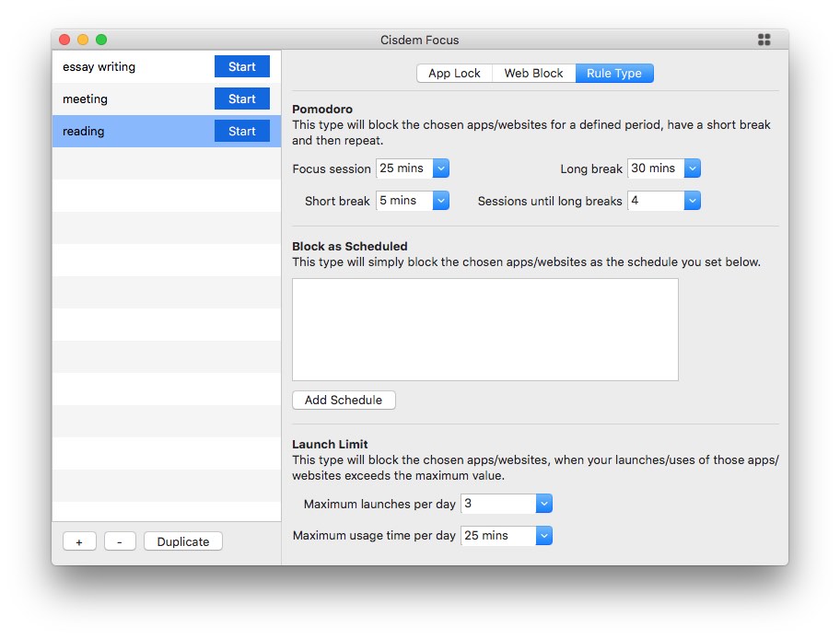This screenshot has width=840, height=639.
Task: Click the Block as Scheduled heading
Action: point(350,247)
